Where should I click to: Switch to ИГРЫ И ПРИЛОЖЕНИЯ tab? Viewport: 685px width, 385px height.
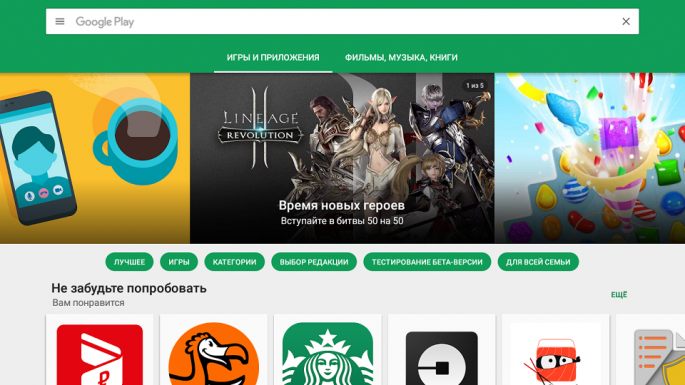pos(273,58)
